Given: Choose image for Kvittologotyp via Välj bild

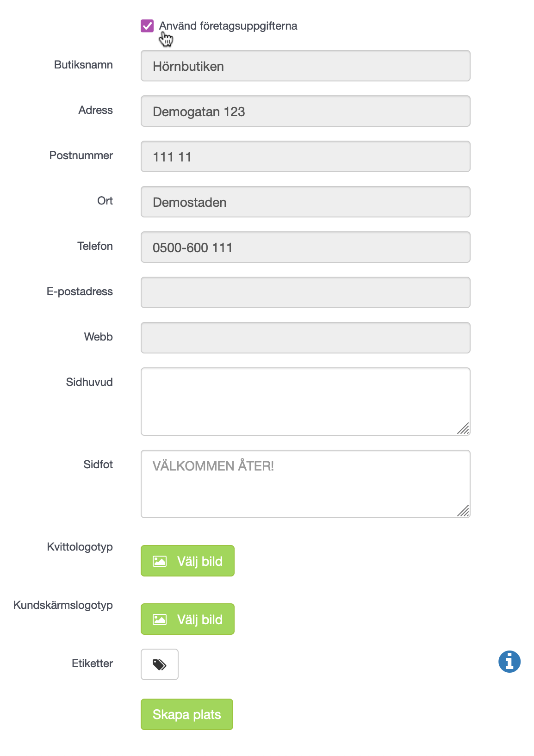Looking at the screenshot, I should point(187,561).
